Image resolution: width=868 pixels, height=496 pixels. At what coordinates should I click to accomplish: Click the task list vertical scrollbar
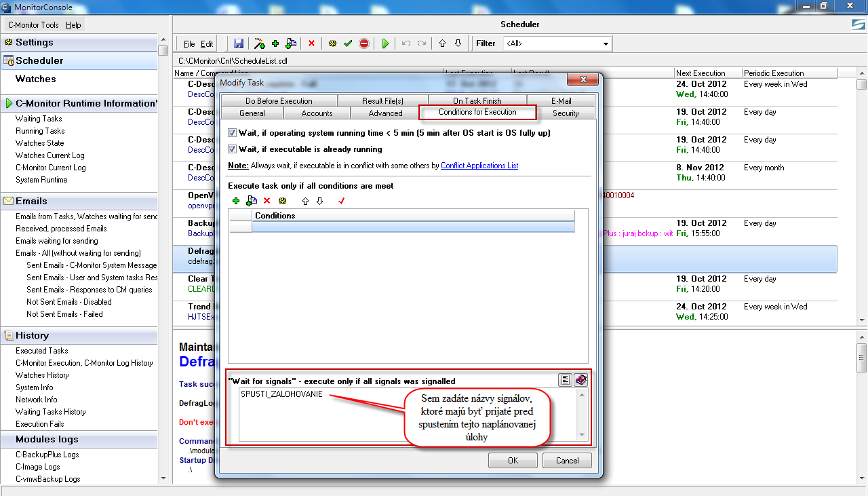[x=861, y=197]
